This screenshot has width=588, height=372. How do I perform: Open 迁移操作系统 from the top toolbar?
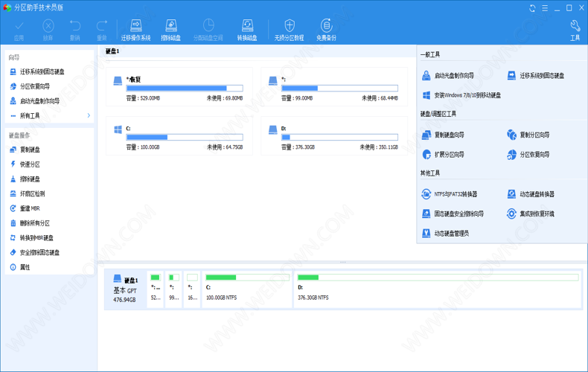click(135, 30)
